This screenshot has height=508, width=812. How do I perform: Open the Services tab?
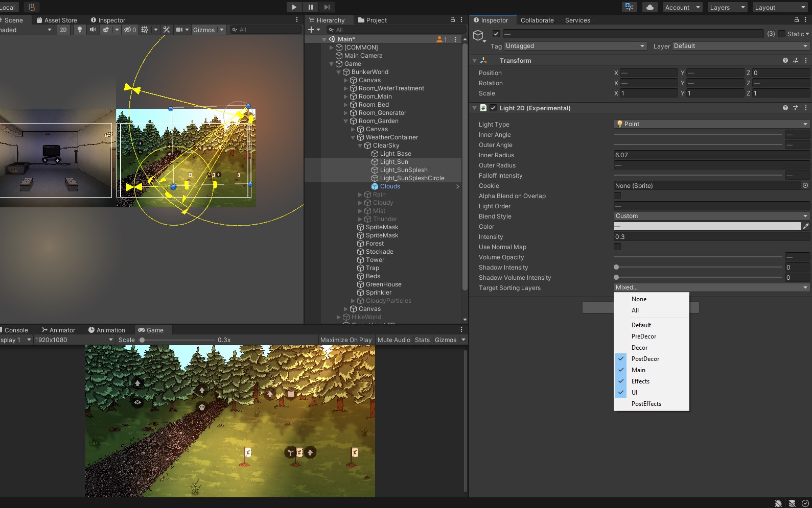(577, 20)
